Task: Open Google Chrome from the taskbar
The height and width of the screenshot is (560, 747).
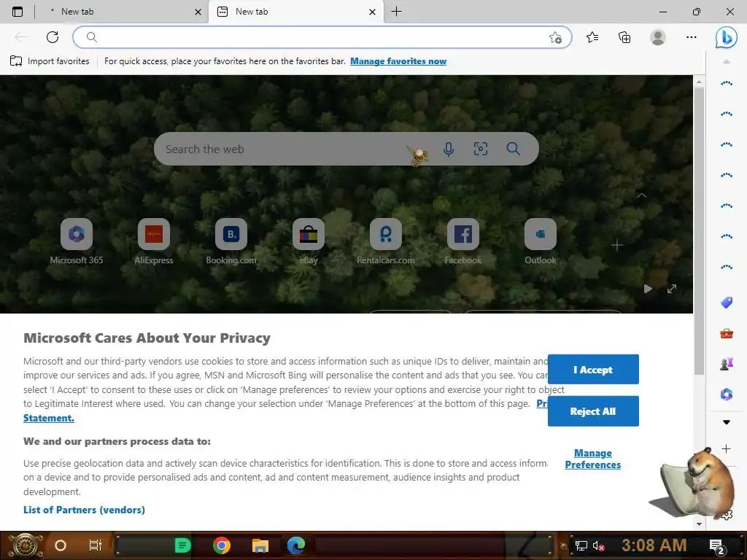Action: pyautogui.click(x=222, y=545)
